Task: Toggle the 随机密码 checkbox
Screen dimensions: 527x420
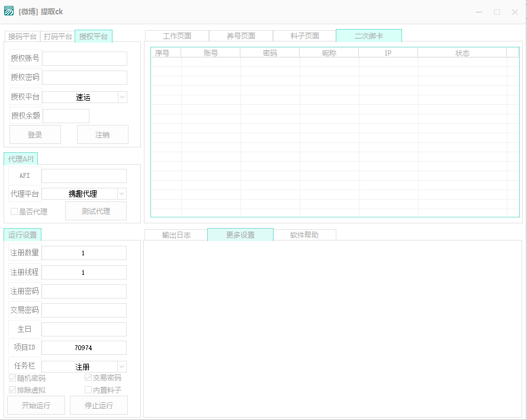Action: pos(13,378)
